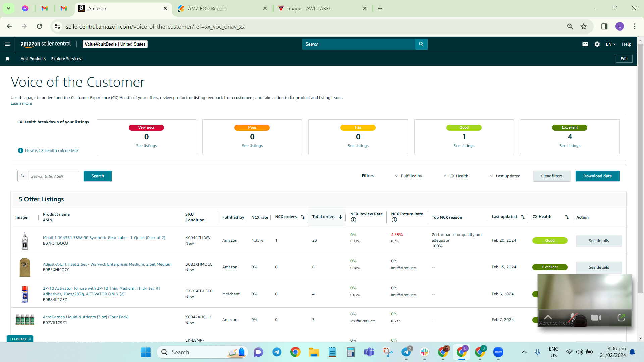Click the Edit button in nav bar

(624, 59)
